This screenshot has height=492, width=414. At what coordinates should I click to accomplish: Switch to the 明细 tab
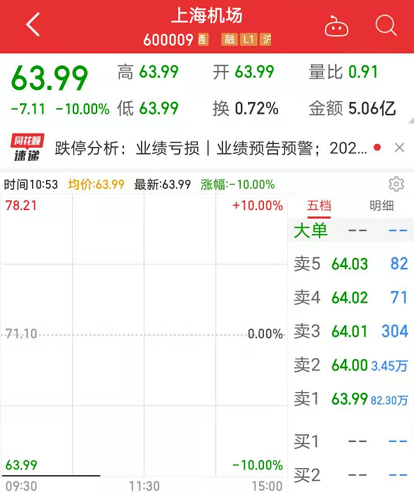(382, 206)
